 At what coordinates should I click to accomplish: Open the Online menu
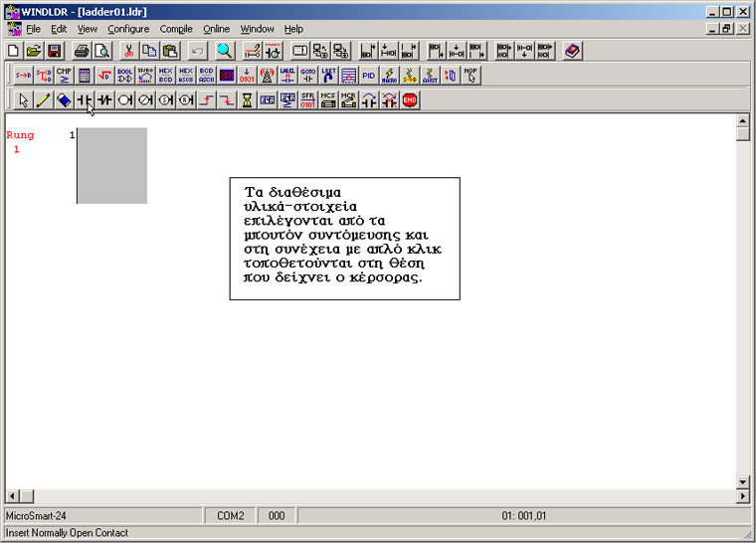coord(216,29)
